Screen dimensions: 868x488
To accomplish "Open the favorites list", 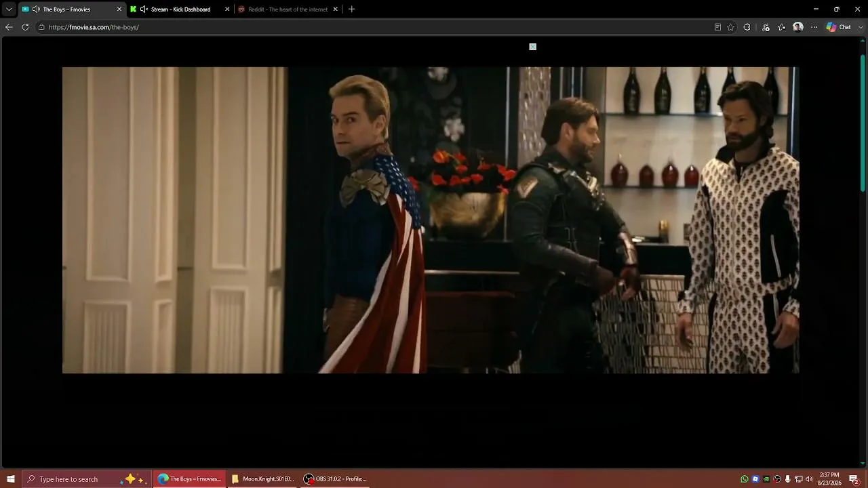I will 782,27.
